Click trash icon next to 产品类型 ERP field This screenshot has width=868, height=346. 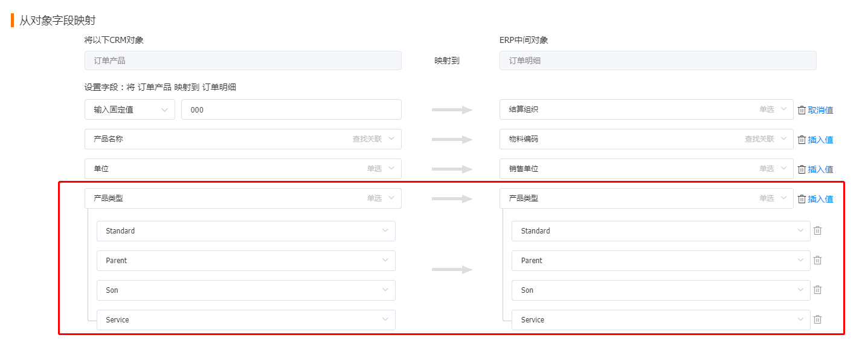pyautogui.click(x=802, y=199)
